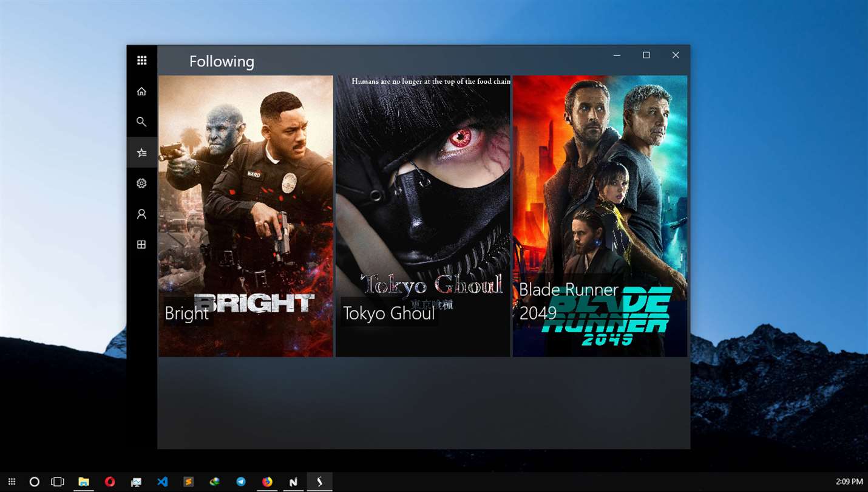Go to Home in the sidebar
The height and width of the screenshot is (492, 868).
(141, 91)
